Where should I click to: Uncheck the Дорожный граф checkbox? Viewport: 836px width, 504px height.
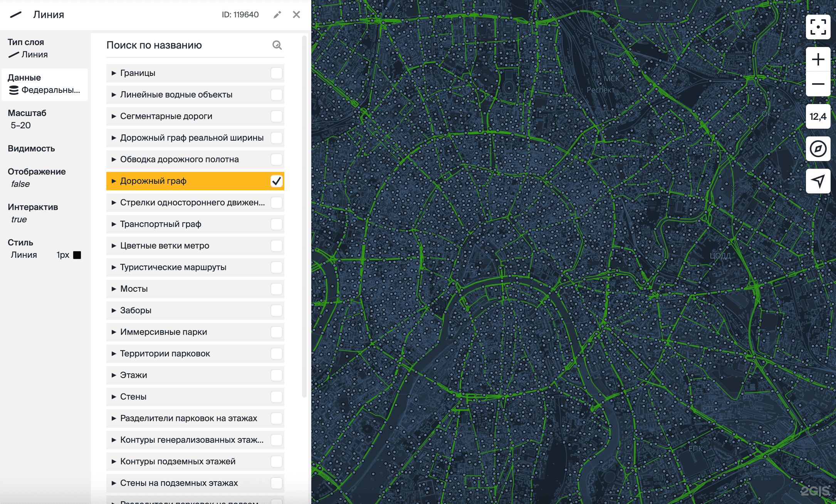coord(277,181)
